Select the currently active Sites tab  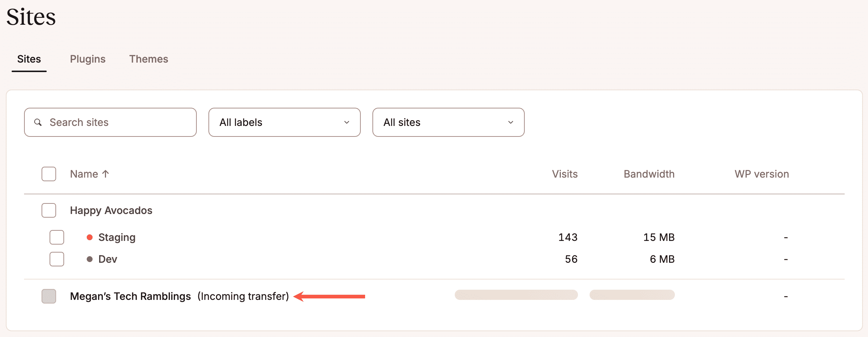pyautogui.click(x=29, y=59)
